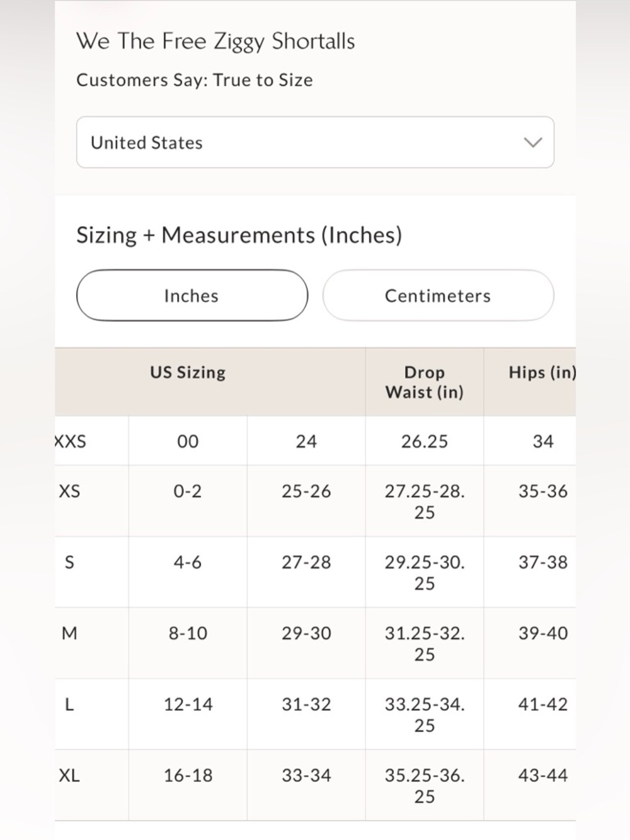Click the 12-14 US sizing cell

pos(188,705)
